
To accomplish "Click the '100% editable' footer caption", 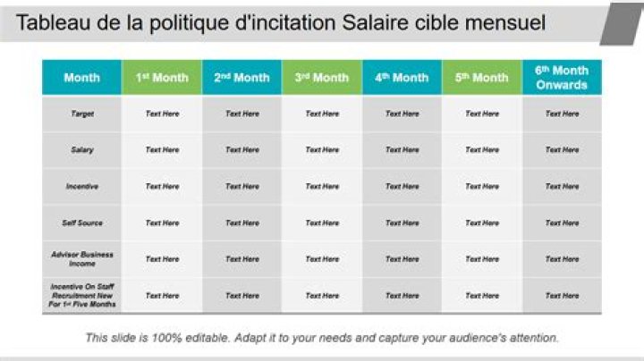I will (x=322, y=338).
